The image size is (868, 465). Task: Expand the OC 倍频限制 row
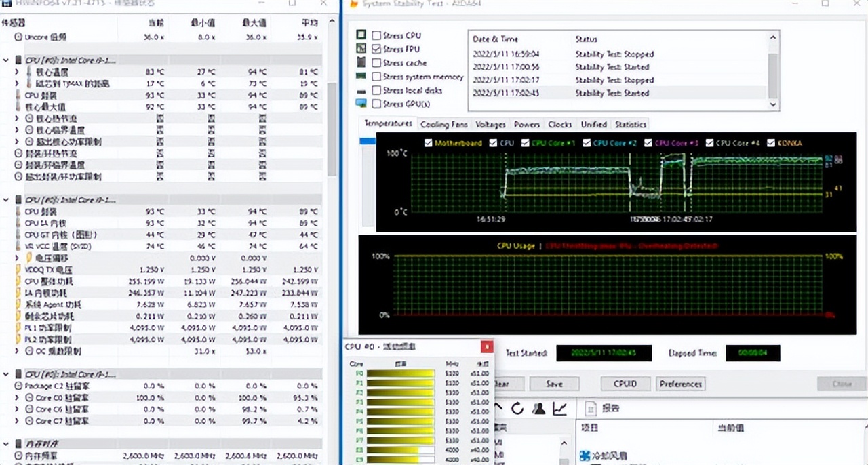coord(18,351)
